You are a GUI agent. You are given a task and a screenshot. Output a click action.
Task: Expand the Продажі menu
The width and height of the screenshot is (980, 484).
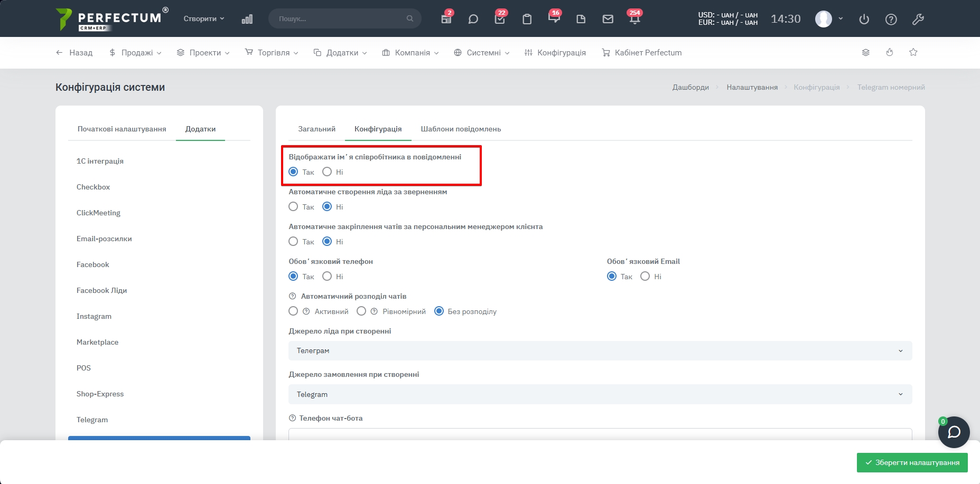135,52
